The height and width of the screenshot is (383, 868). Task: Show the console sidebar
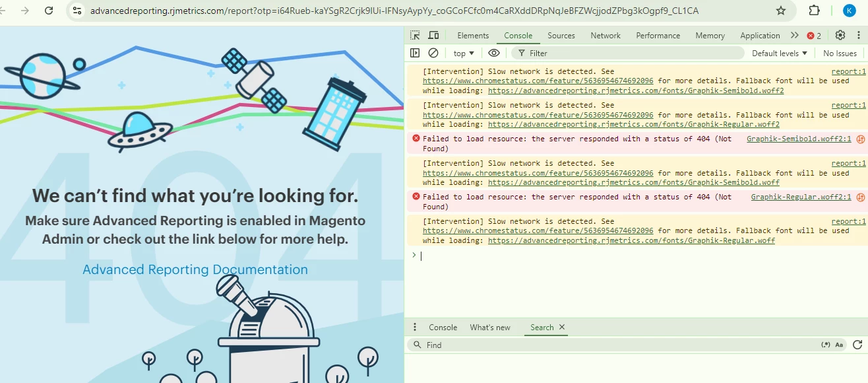point(415,53)
